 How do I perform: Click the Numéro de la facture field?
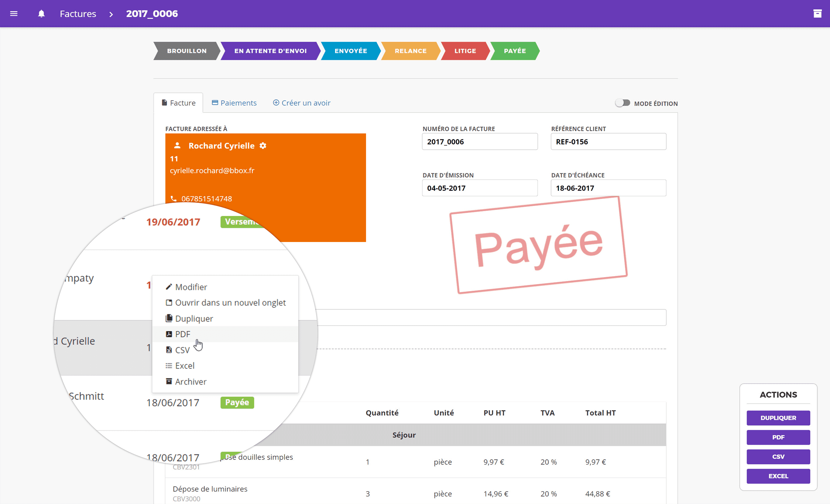480,141
